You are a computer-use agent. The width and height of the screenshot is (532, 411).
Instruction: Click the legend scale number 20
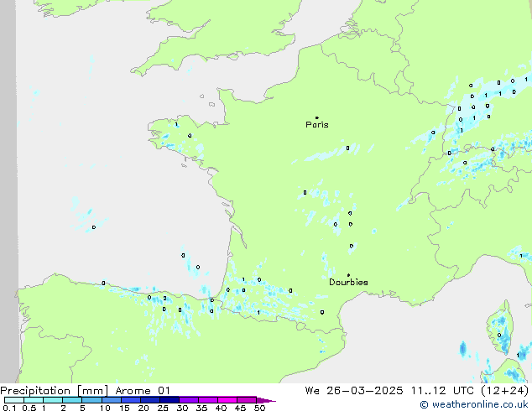click(x=143, y=408)
